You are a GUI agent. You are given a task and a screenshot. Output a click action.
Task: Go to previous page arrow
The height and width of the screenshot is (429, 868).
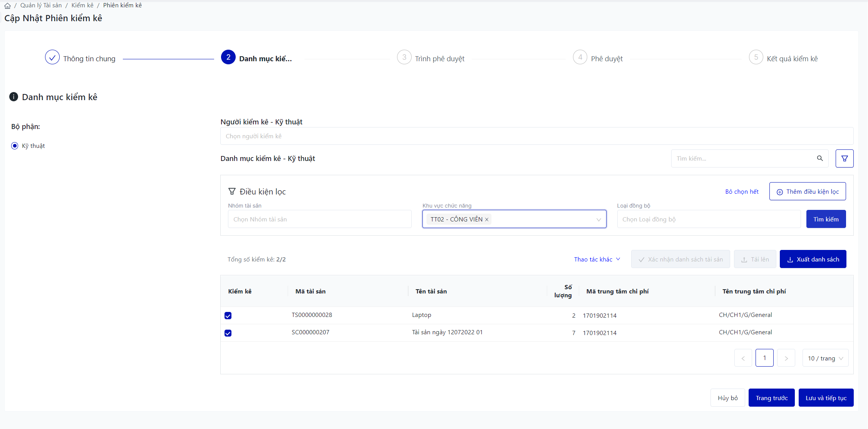743,358
